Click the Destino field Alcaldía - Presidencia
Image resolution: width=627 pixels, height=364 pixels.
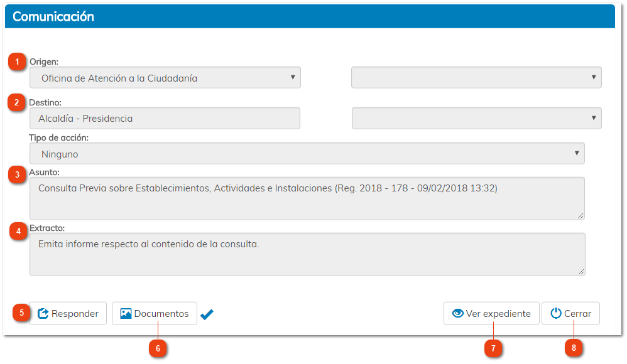click(x=165, y=118)
